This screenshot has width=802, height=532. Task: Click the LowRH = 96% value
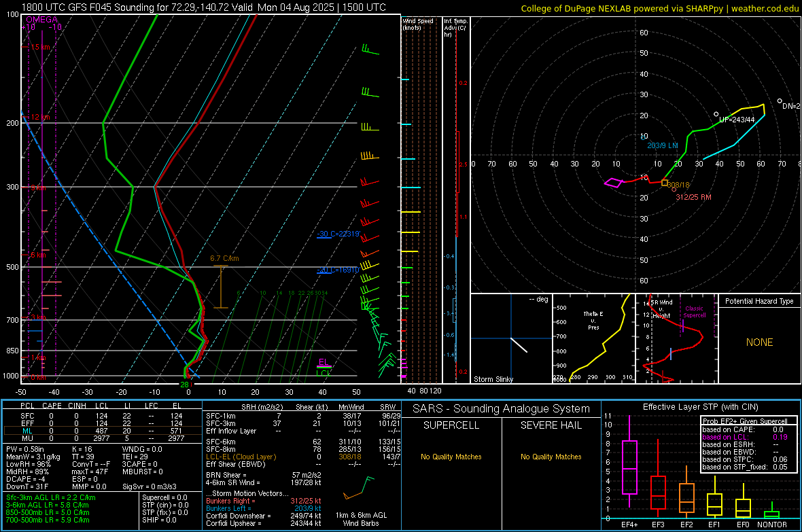[29, 465]
